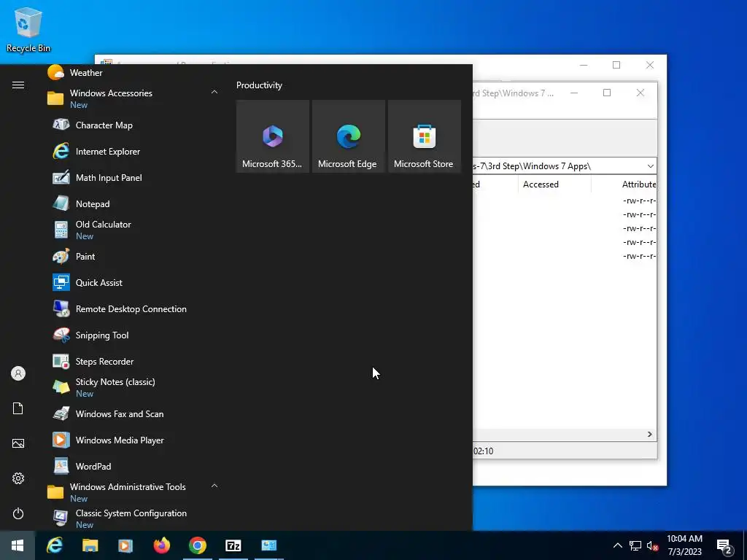Open Internet Explorer from taskbar
The height and width of the screenshot is (560, 747).
coord(54,545)
